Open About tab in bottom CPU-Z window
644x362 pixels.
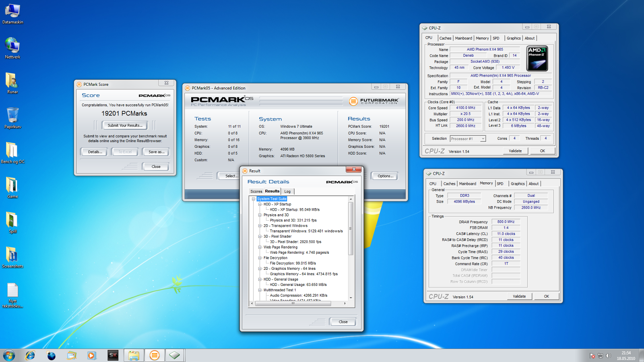click(534, 184)
